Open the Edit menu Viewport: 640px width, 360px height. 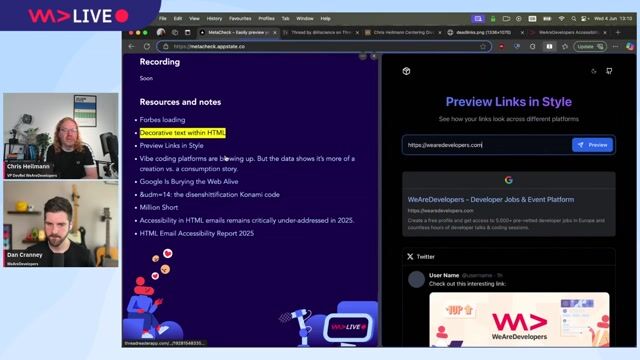coord(178,19)
